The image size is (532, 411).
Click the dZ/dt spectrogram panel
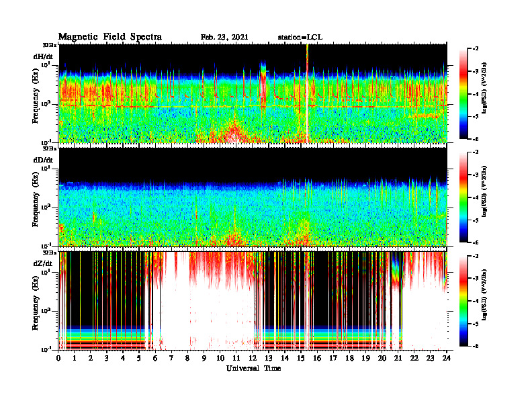click(253, 300)
